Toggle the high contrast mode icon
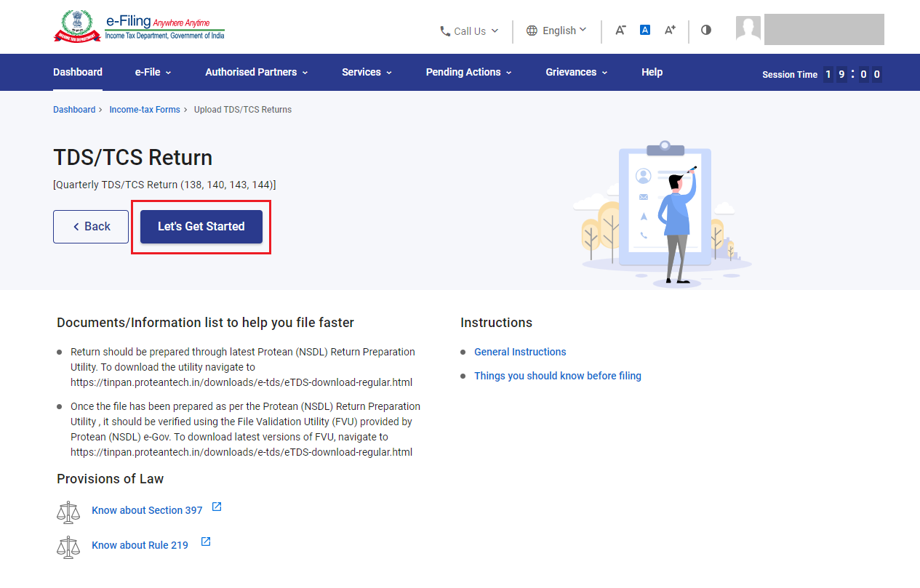Viewport: 920px width, 588px height. pos(706,30)
